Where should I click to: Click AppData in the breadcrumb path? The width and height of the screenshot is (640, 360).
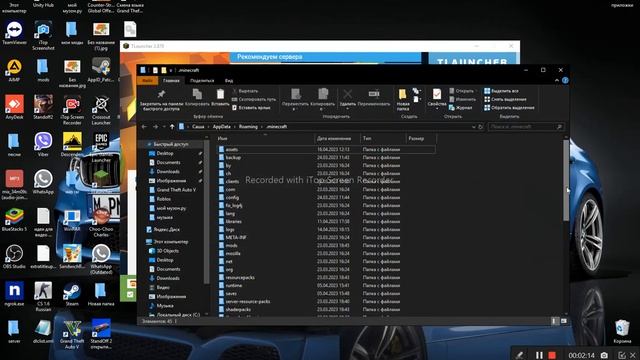[222, 127]
